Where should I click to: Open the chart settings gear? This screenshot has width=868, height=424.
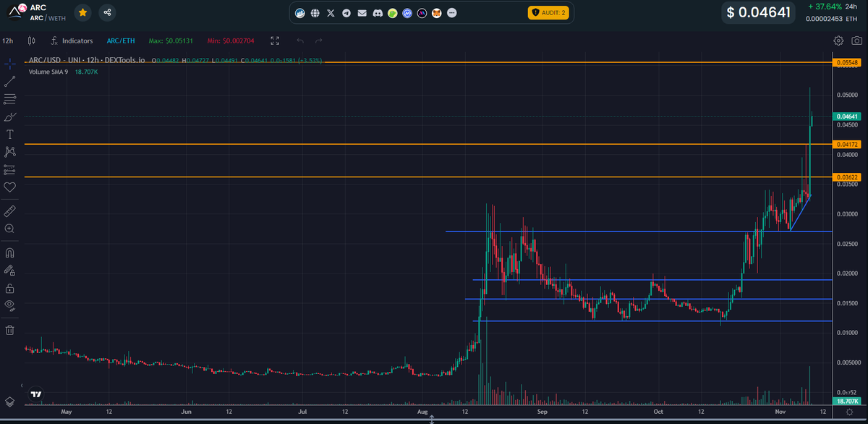(x=839, y=41)
